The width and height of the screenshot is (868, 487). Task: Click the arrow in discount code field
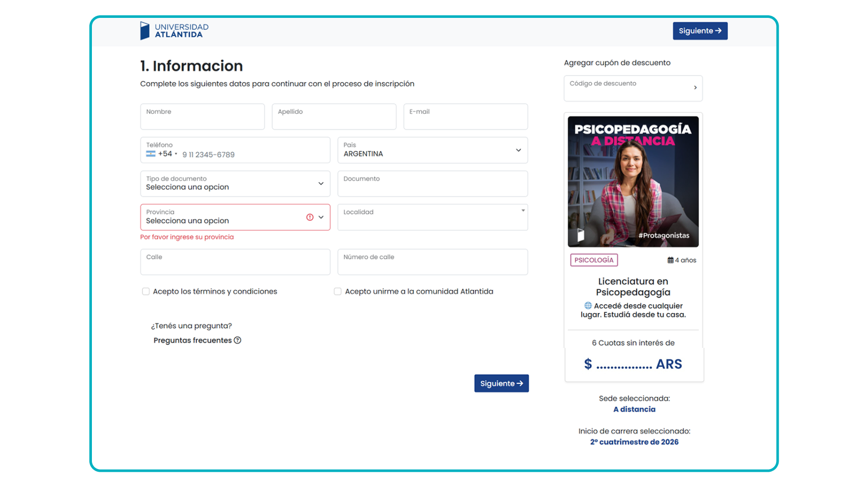[x=695, y=88]
